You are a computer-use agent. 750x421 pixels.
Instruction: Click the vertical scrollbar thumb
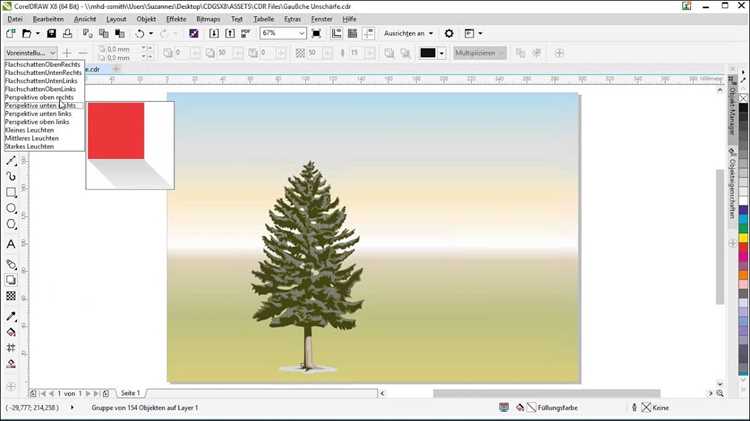[720, 236]
